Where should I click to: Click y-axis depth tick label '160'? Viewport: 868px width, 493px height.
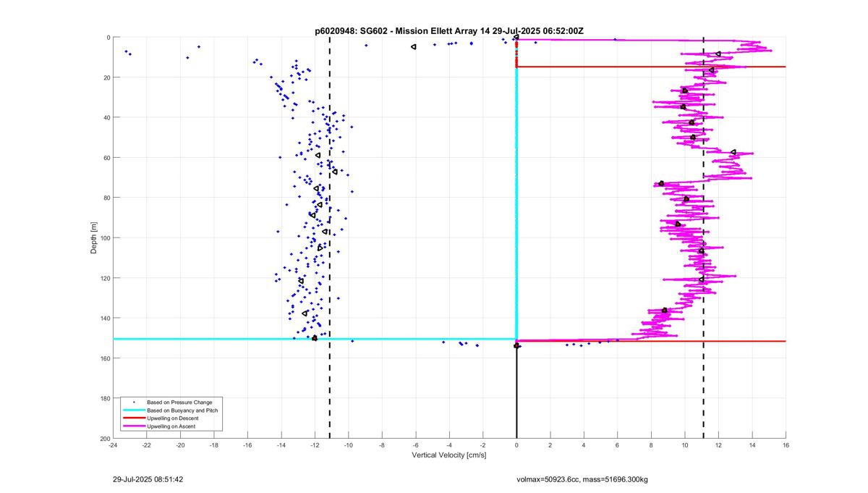coord(106,358)
